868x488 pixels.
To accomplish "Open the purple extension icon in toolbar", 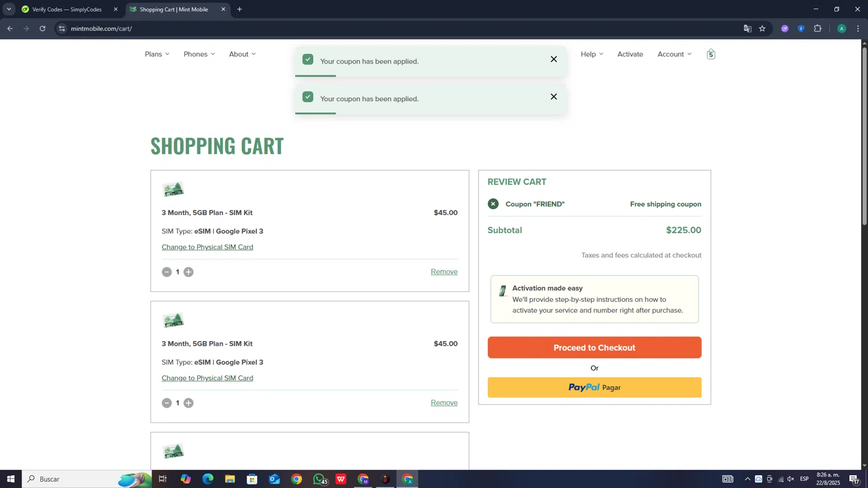I will pos(785,28).
